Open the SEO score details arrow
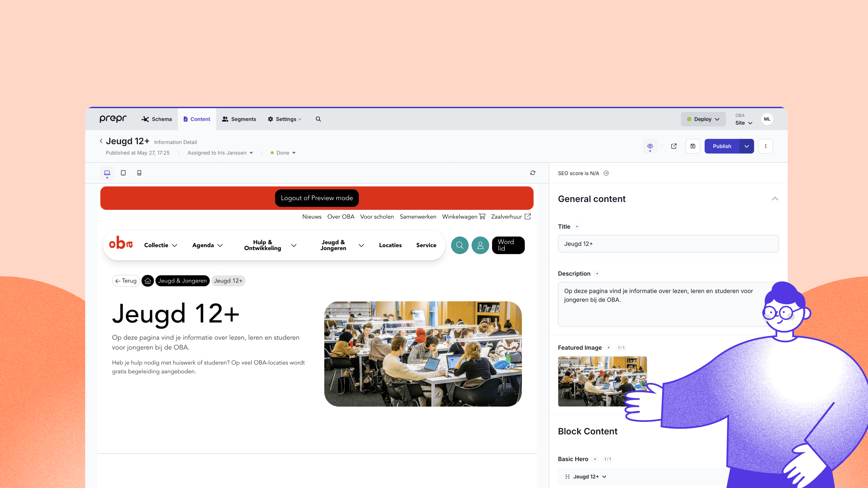The image size is (868, 488). point(606,173)
